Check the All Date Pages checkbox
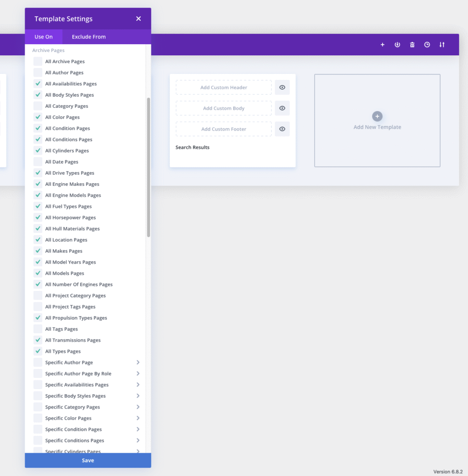The width and height of the screenshot is (468, 476). coord(38,162)
